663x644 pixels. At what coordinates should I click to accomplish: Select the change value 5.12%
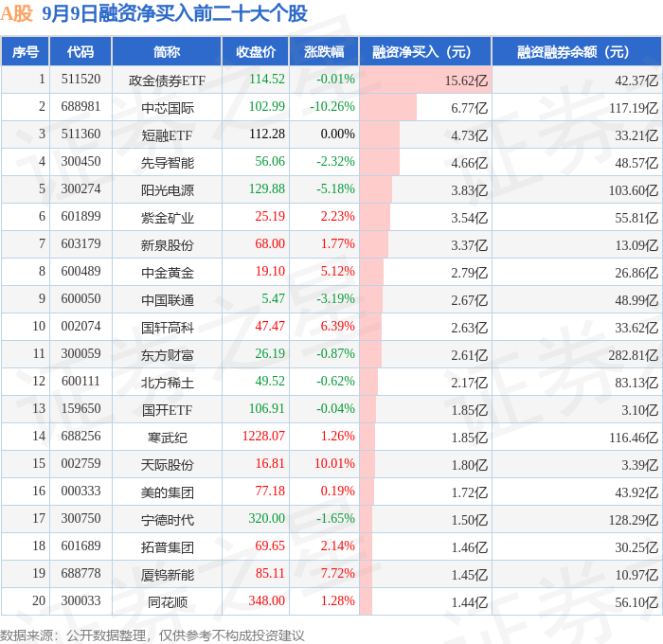pyautogui.click(x=338, y=272)
